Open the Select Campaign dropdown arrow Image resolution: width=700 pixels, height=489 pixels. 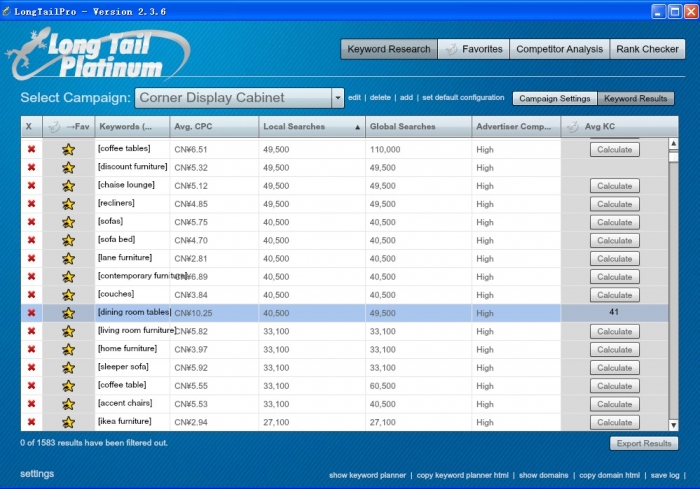point(338,98)
